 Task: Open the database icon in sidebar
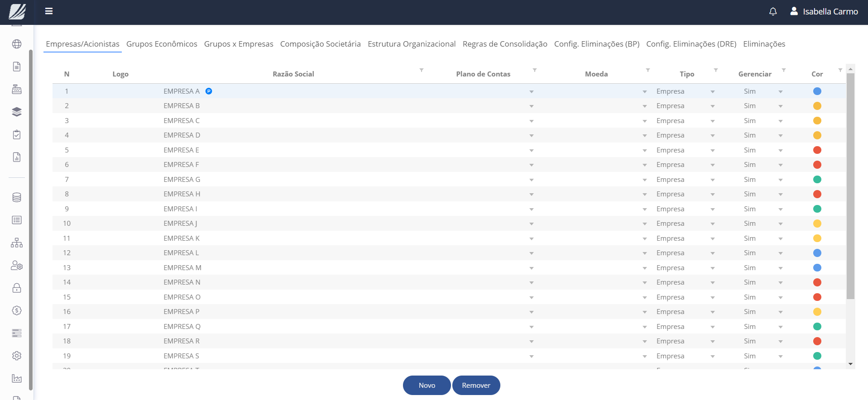point(17,197)
